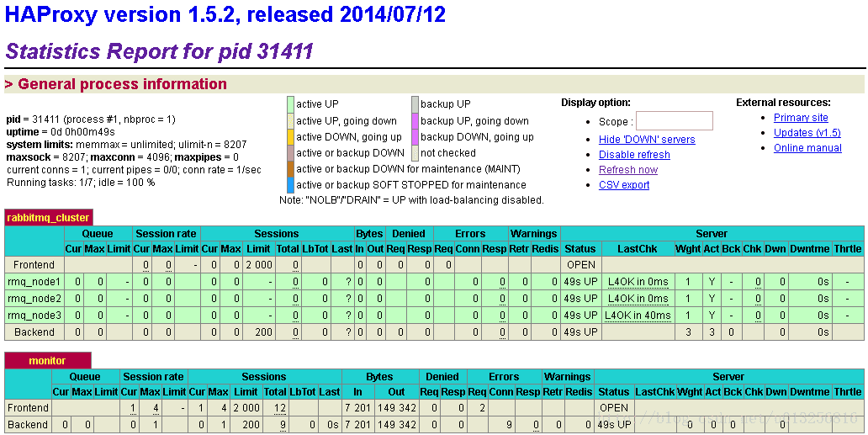Viewport: 868px width, 435px height.
Task: Click Session rate header in monitor table
Action: pyautogui.click(x=153, y=376)
